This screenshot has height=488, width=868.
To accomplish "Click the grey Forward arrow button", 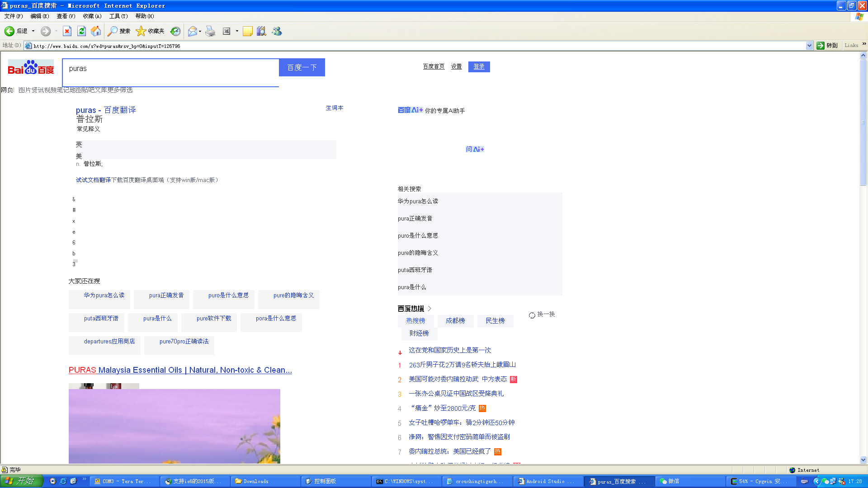I will (46, 31).
